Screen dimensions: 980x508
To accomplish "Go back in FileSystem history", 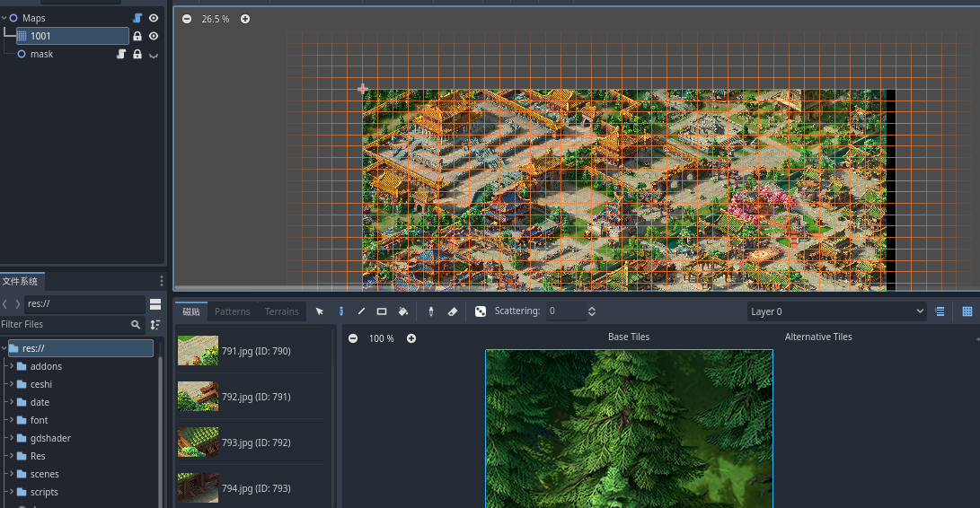I will [5, 303].
